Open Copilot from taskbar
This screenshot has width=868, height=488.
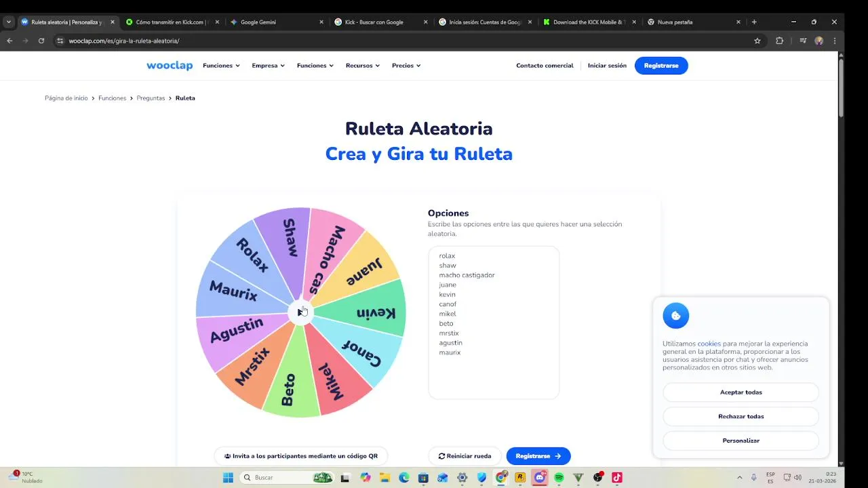click(366, 477)
